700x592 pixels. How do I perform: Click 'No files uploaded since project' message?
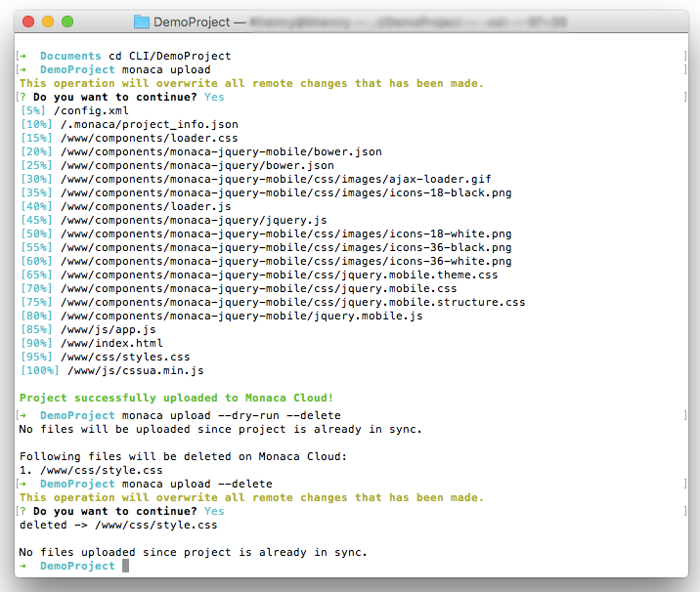click(193, 552)
